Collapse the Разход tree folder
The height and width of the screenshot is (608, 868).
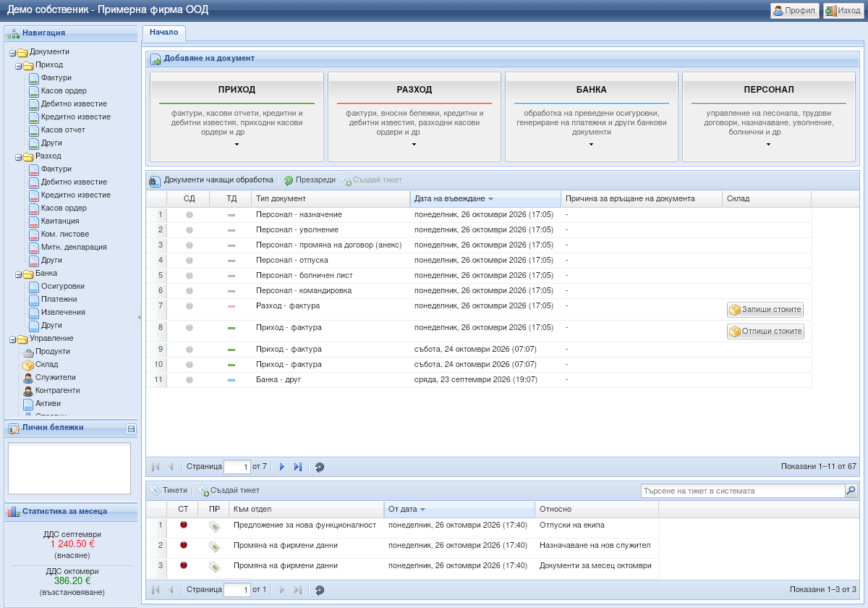pos(19,156)
